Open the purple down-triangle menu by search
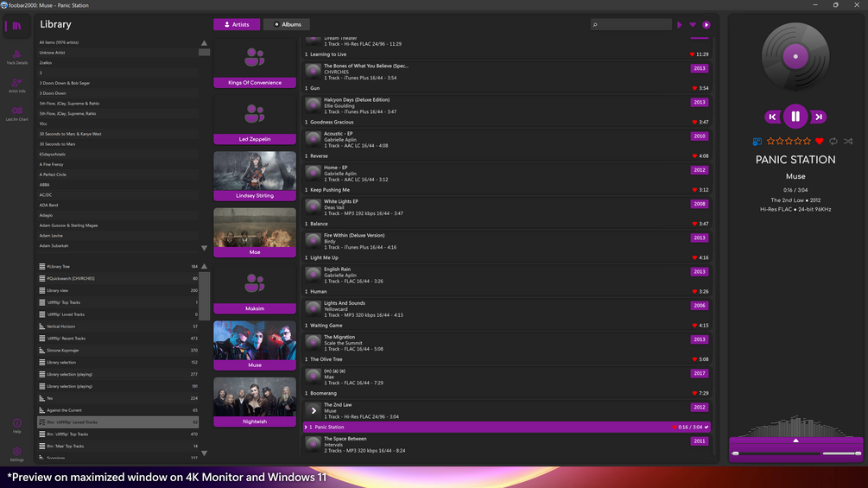Image resolution: width=868 pixels, height=488 pixels. pyautogui.click(x=693, y=25)
